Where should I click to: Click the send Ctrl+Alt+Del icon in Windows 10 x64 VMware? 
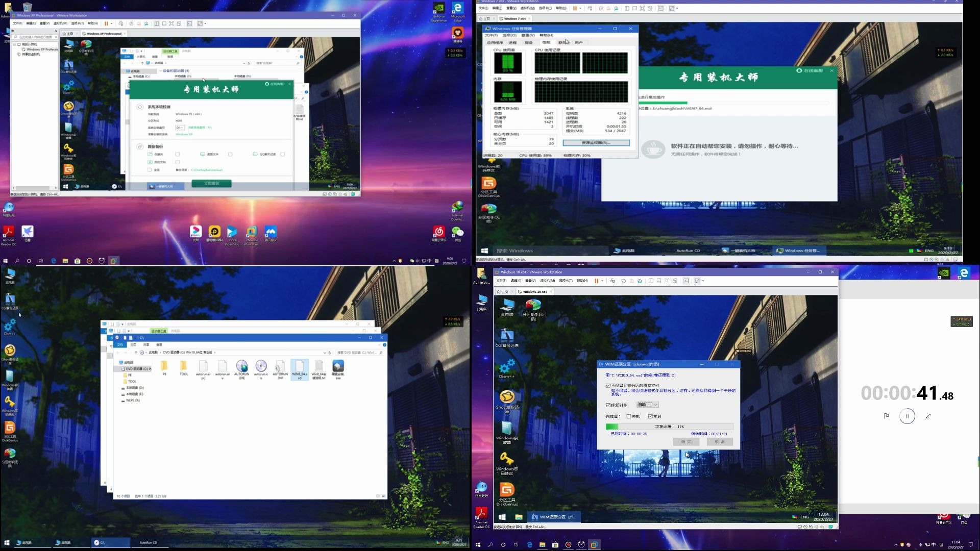612,281
